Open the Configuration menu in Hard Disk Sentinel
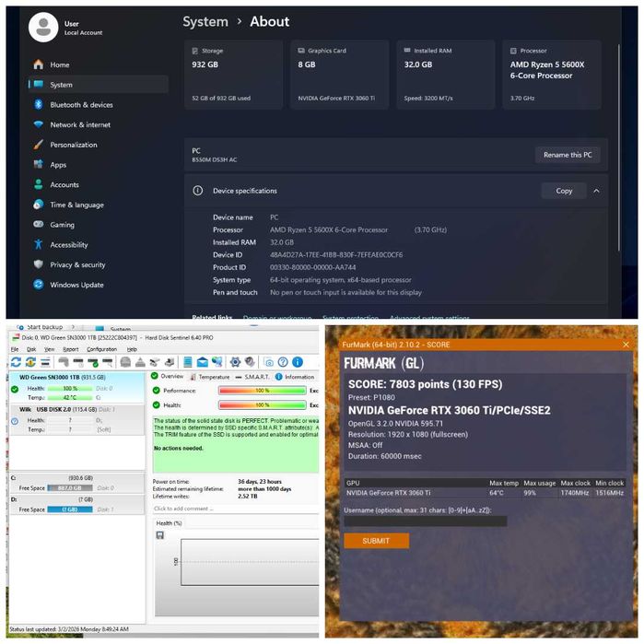Viewport: 644px width, 644px height. coord(102,349)
